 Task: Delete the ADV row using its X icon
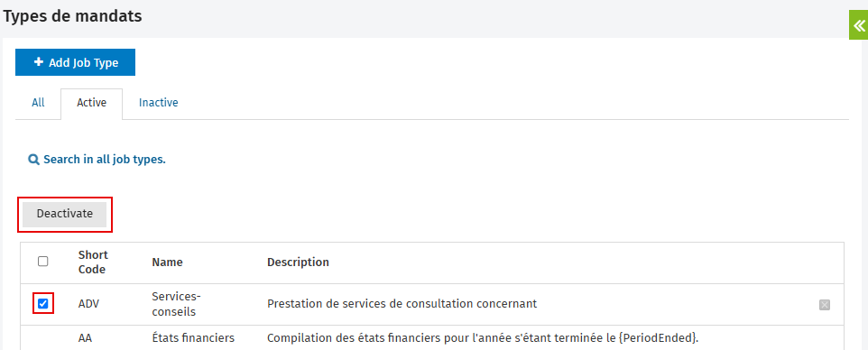coord(825,305)
